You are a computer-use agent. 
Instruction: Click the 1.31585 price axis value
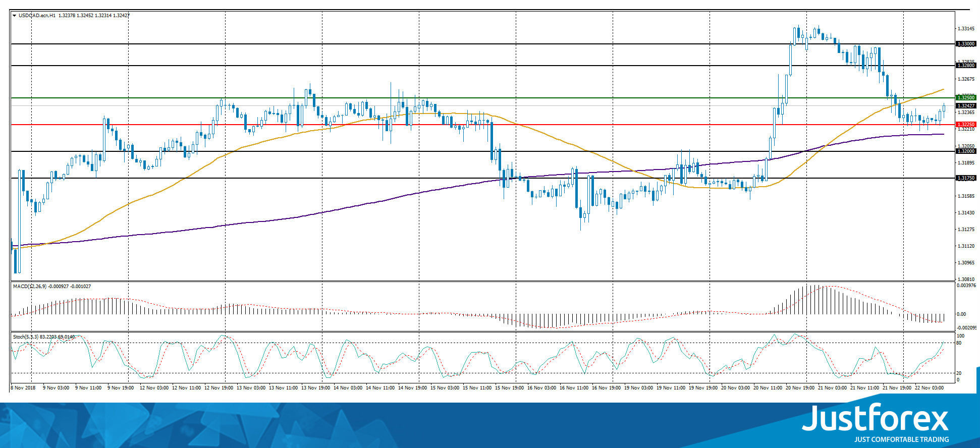966,196
